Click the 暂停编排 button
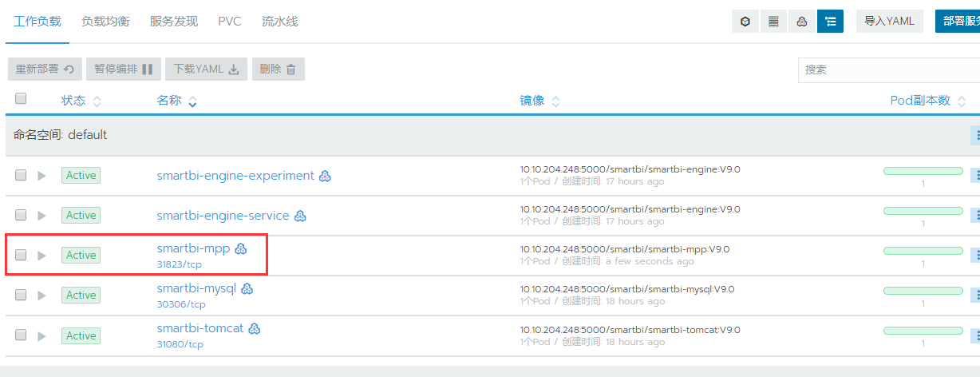 point(124,69)
